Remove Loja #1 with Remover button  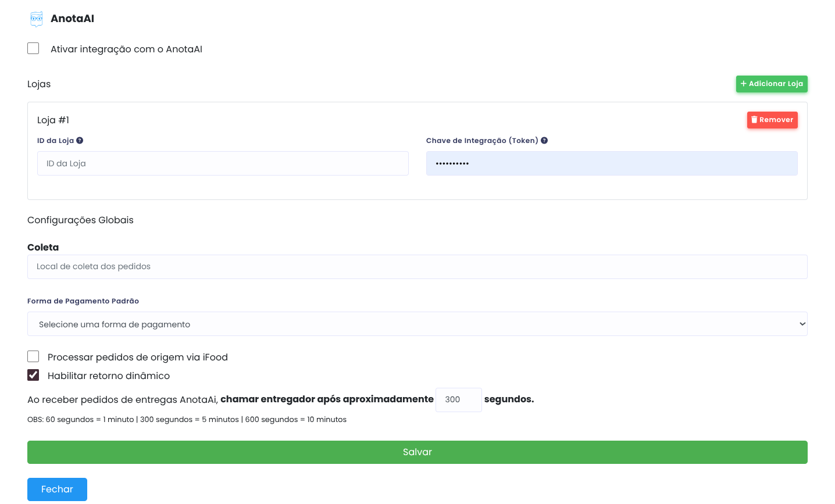772,120
